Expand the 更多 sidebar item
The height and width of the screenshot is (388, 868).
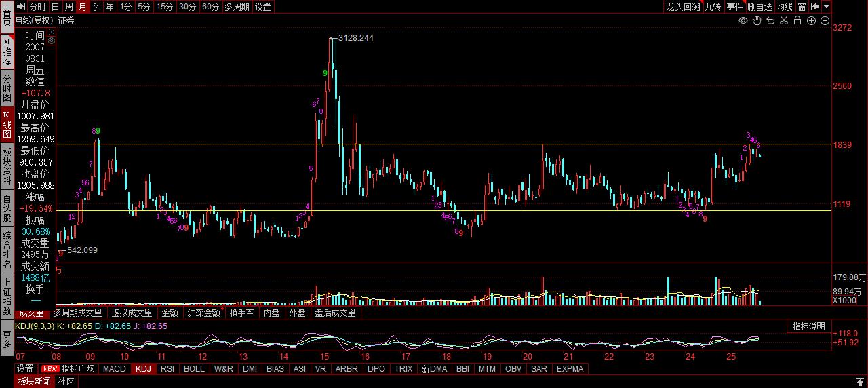click(7, 338)
